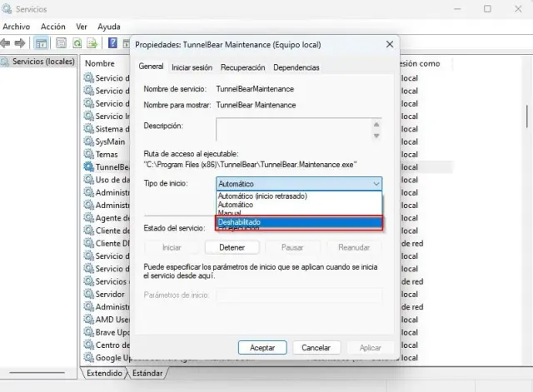Click the refresh toolbar icon

tap(77, 42)
